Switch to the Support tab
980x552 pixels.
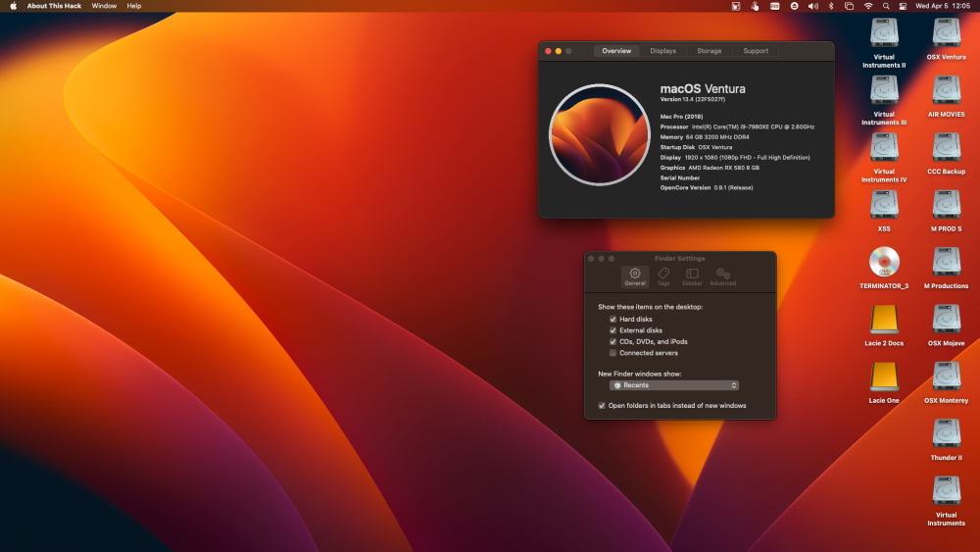[x=756, y=51]
